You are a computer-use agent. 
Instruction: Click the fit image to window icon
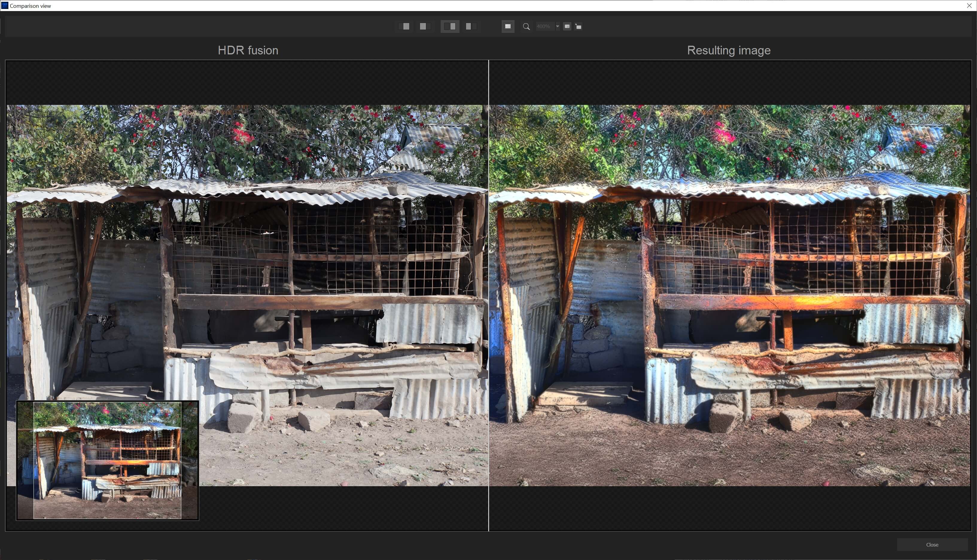pos(508,26)
